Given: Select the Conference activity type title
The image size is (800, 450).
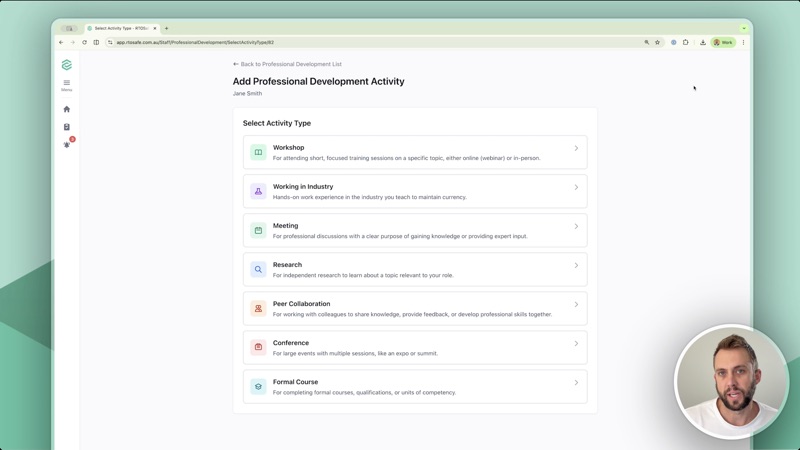Looking at the screenshot, I should click(x=291, y=343).
